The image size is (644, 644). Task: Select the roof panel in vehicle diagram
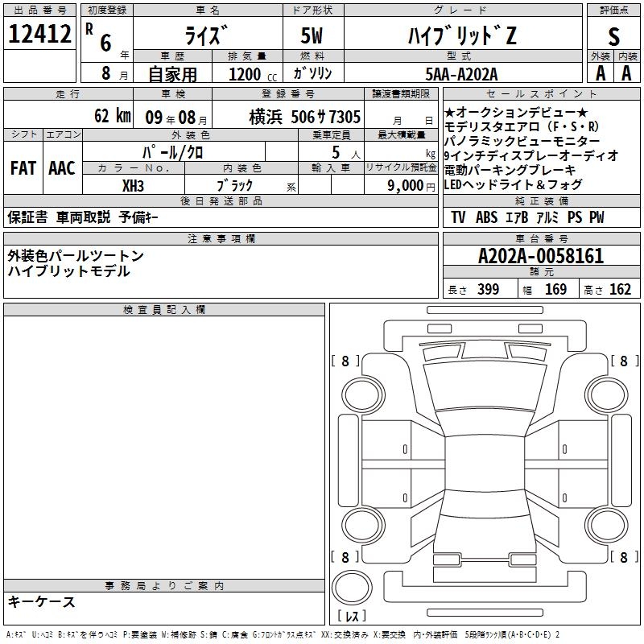pos(485,463)
